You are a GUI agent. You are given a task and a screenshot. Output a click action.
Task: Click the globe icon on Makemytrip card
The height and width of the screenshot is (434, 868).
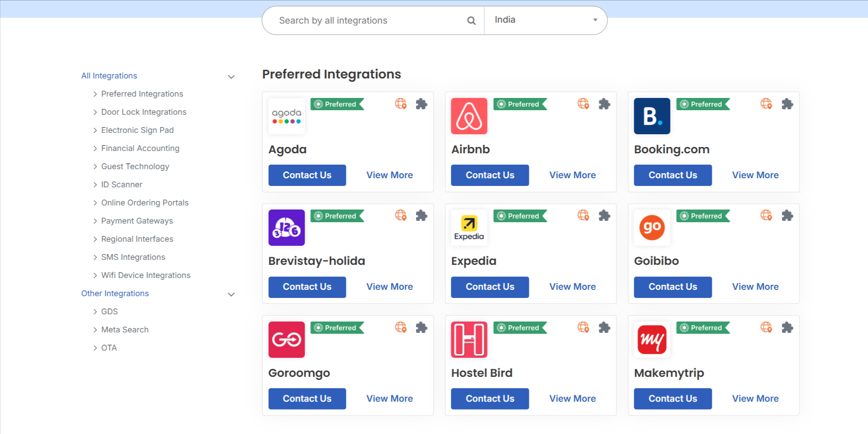coord(766,327)
